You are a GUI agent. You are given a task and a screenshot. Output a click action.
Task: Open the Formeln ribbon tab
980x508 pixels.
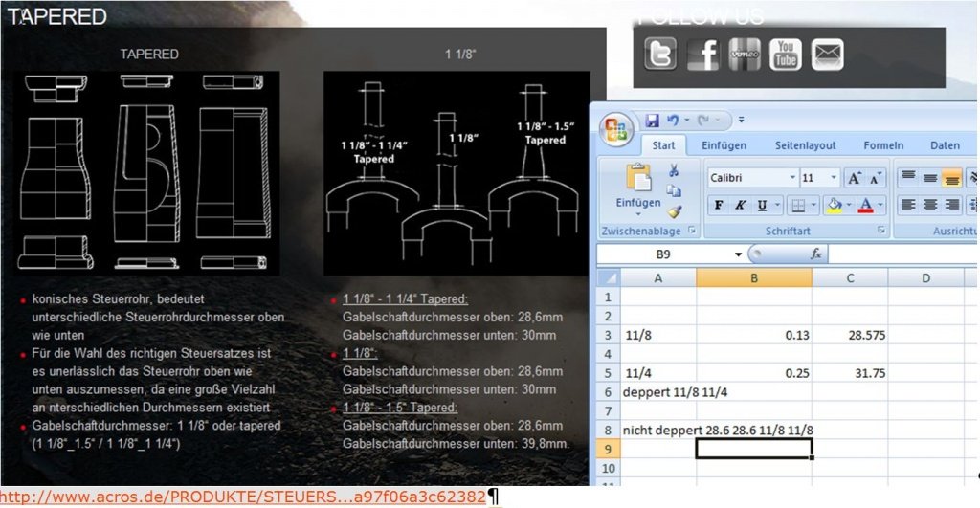(x=883, y=145)
